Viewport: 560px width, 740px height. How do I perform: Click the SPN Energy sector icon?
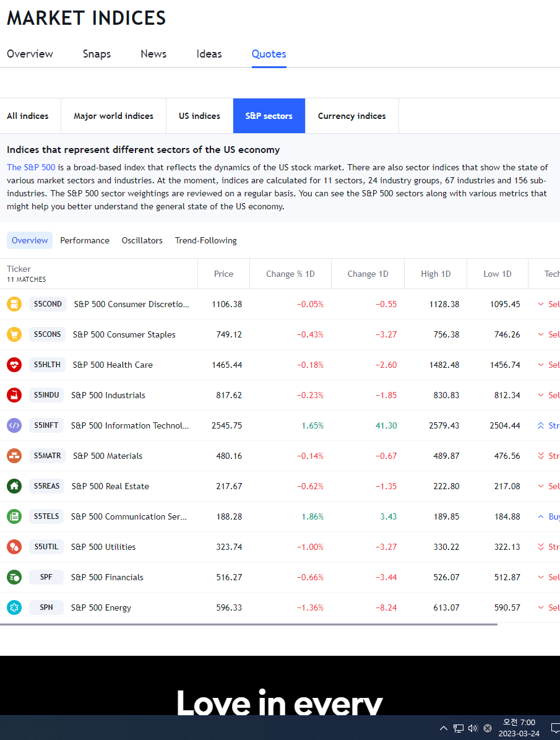[14, 607]
